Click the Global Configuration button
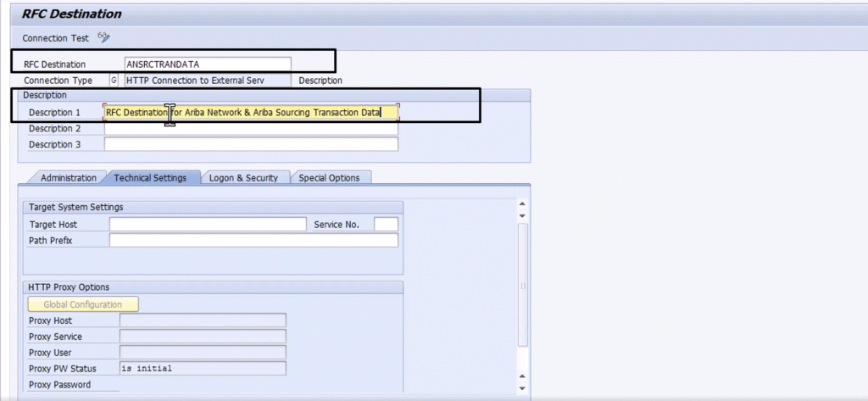 point(83,304)
